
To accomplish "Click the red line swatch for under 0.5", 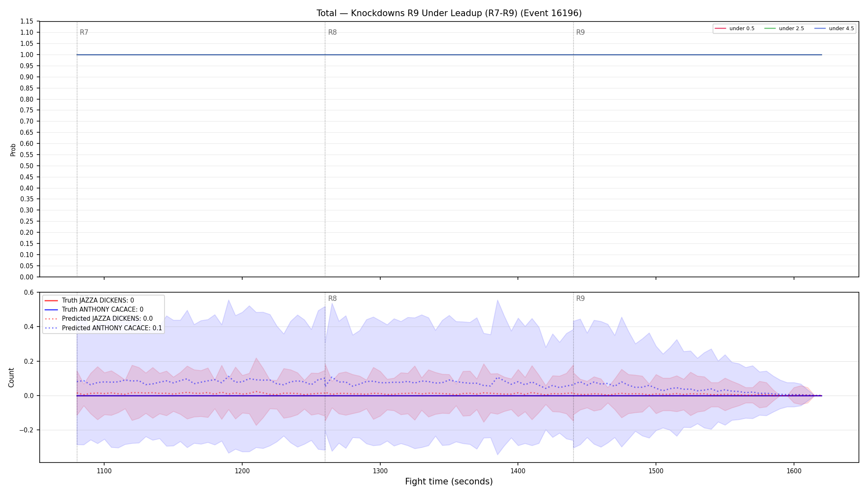I will click(x=720, y=29).
